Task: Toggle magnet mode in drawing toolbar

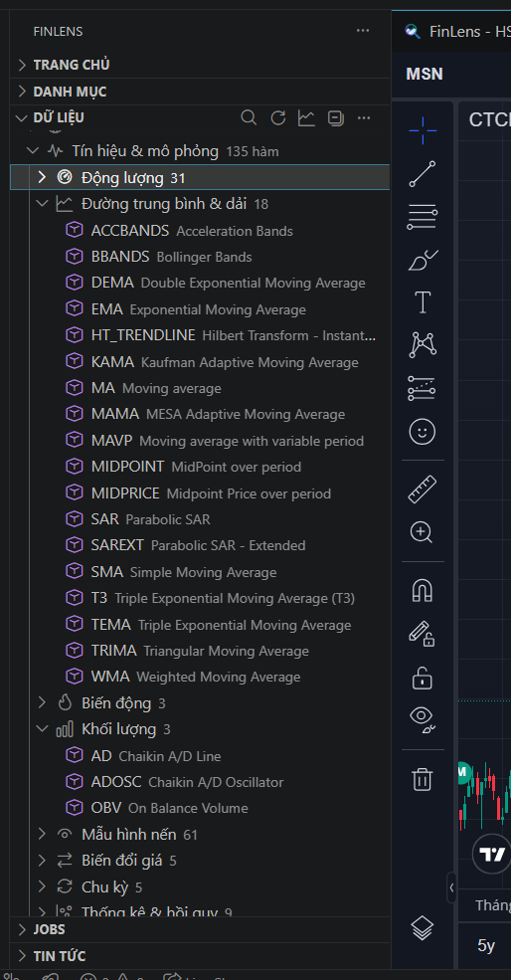Action: [x=423, y=591]
